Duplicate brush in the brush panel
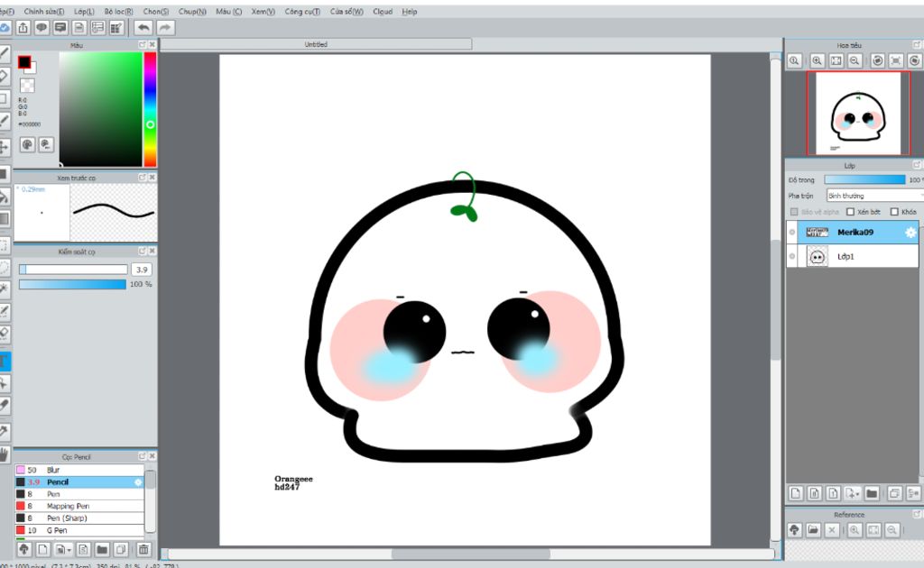924x568 pixels. [121, 550]
